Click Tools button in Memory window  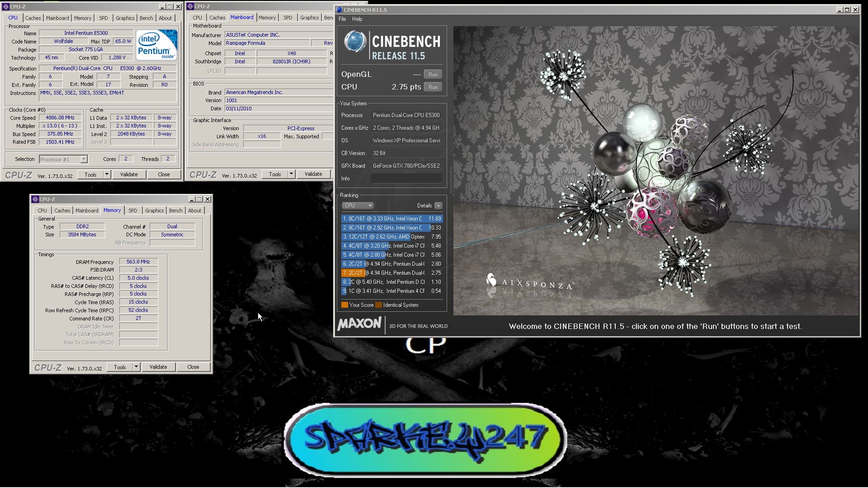(x=120, y=367)
